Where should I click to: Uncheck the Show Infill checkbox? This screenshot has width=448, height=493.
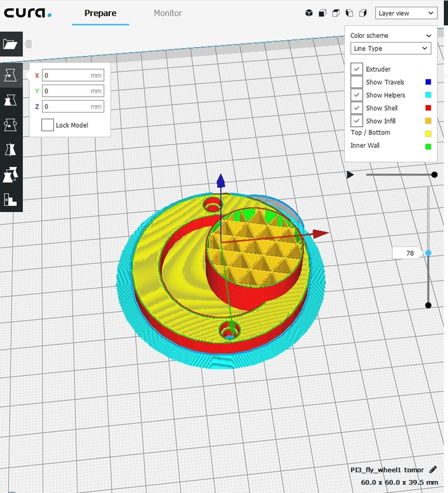point(357,121)
